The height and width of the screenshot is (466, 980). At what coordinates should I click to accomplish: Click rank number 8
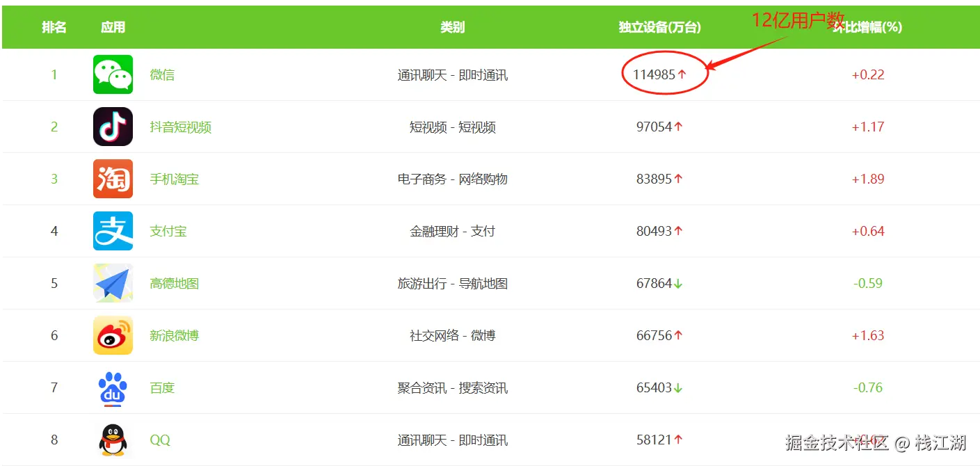click(54, 440)
